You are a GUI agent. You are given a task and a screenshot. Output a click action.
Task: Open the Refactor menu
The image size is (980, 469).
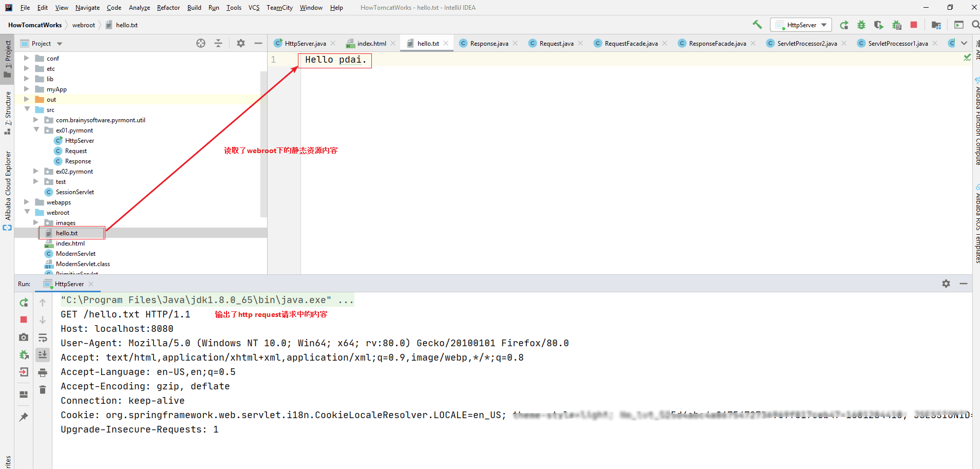[x=168, y=8]
